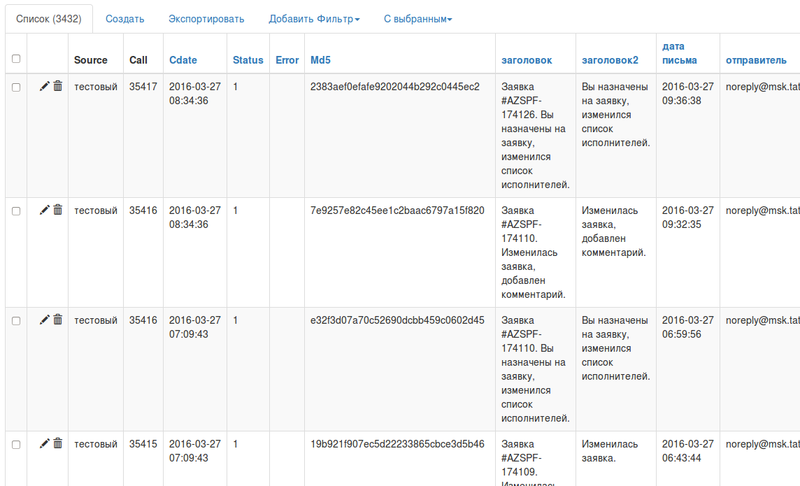Edit the row with md5 starting 7e9257e8
The width and height of the screenshot is (800, 486).
44,210
